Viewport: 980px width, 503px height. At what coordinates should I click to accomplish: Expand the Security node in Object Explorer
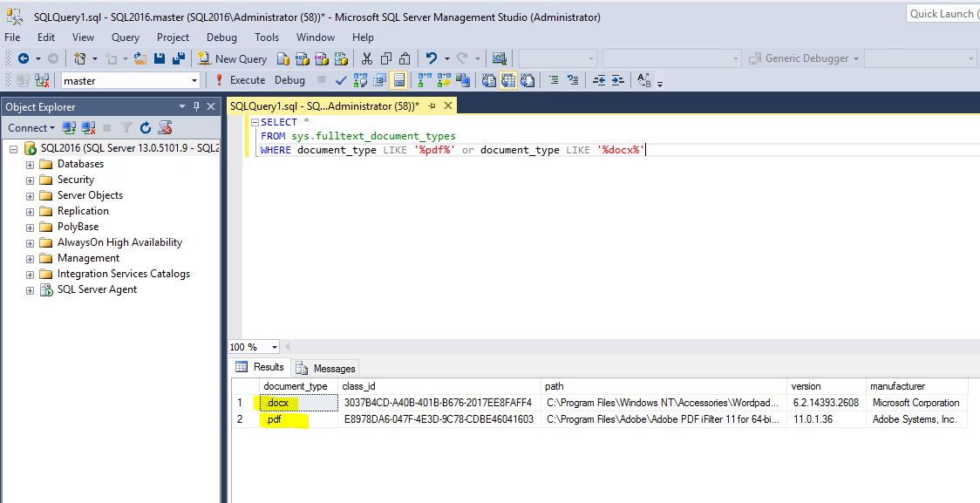click(x=30, y=179)
